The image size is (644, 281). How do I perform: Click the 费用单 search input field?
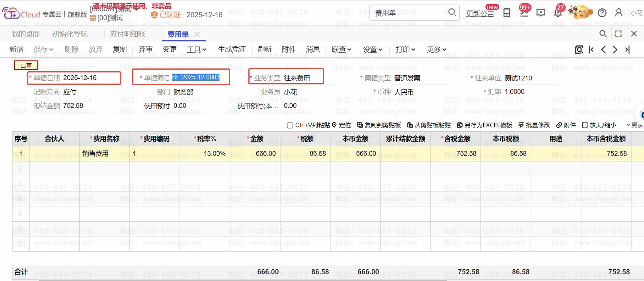408,13
